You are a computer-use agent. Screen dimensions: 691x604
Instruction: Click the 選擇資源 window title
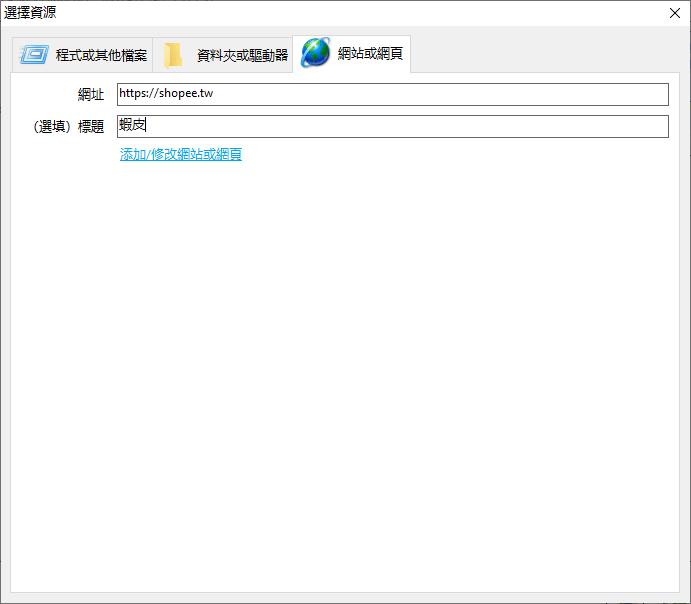click(30, 12)
